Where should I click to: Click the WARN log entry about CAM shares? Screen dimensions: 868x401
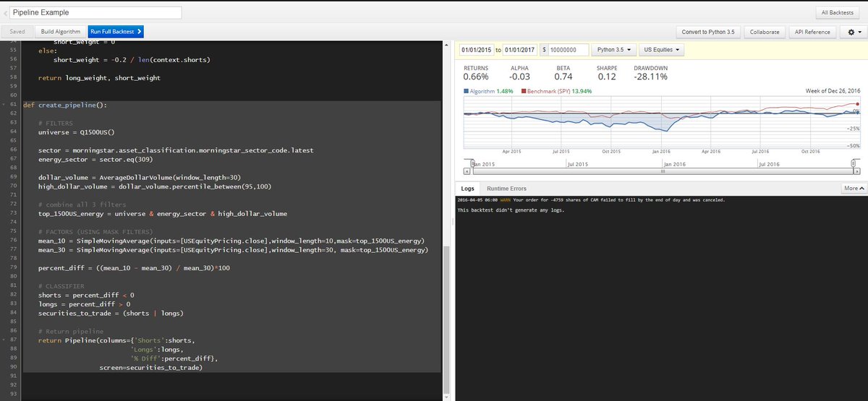pyautogui.click(x=591, y=200)
